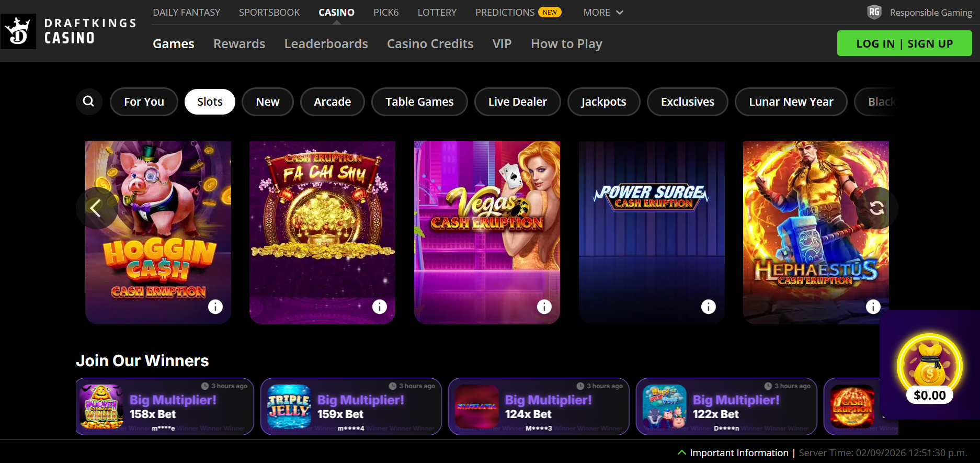
Task: Go to Daily Fantasy section
Action: (x=186, y=12)
